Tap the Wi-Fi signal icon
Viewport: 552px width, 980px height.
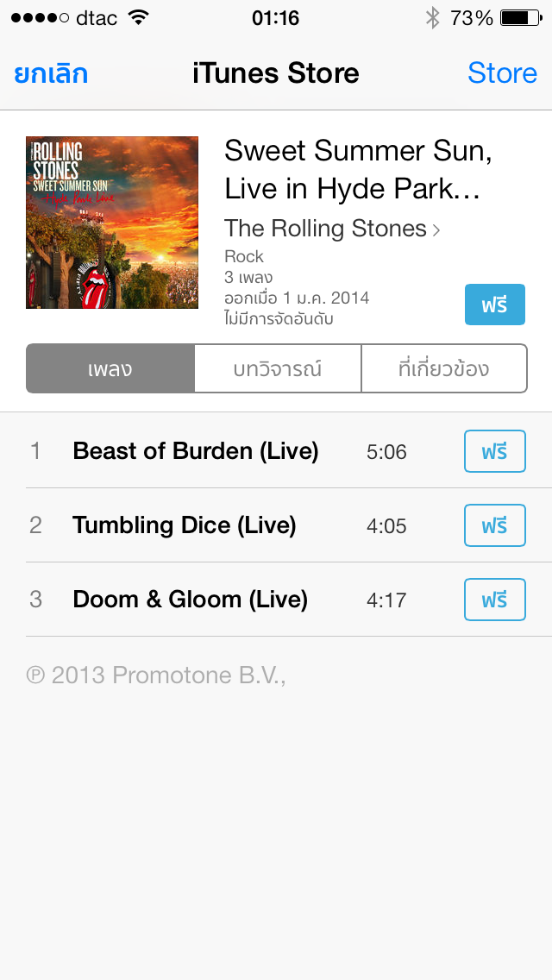(x=137, y=17)
